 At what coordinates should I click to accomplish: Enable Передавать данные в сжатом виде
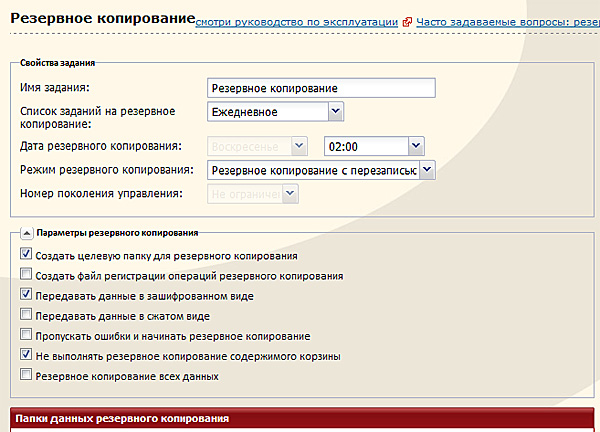pos(26,316)
